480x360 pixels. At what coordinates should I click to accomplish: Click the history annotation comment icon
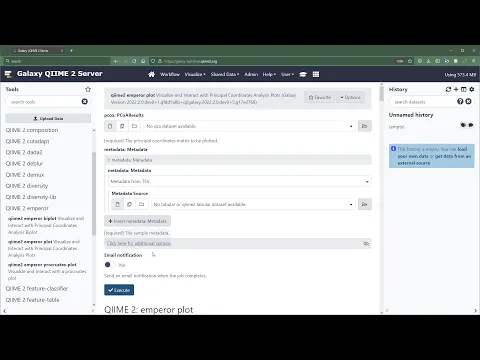(x=471, y=125)
